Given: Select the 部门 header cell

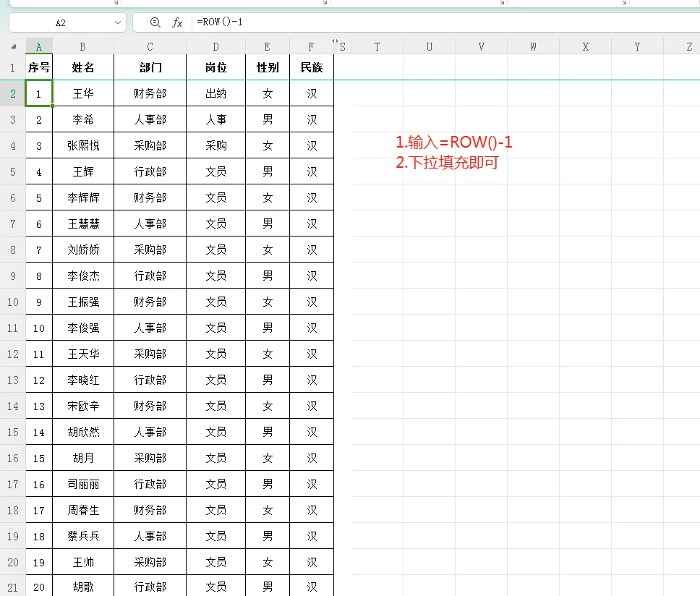Looking at the screenshot, I should click(150, 67).
